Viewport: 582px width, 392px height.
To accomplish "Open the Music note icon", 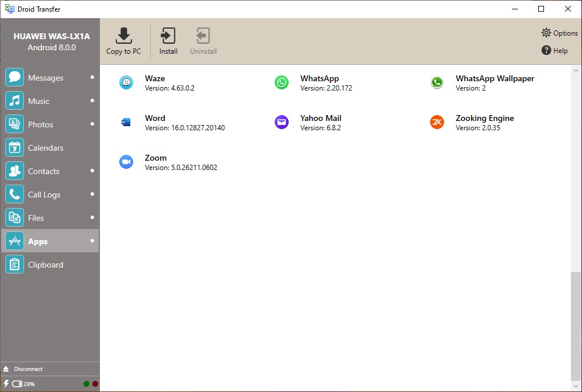I will (15, 100).
